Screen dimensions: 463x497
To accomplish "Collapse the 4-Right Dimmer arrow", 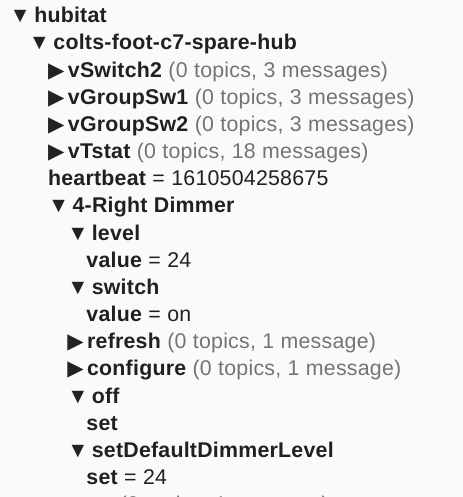I will coord(58,205).
